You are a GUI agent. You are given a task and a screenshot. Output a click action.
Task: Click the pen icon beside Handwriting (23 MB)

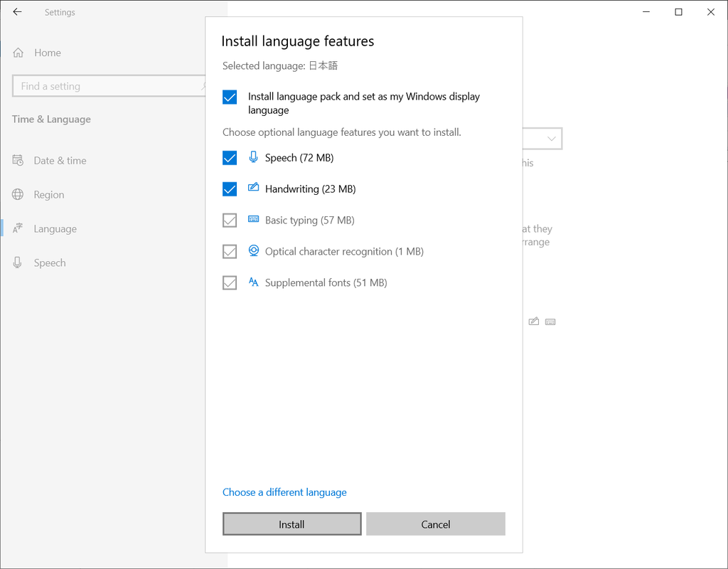pyautogui.click(x=254, y=187)
